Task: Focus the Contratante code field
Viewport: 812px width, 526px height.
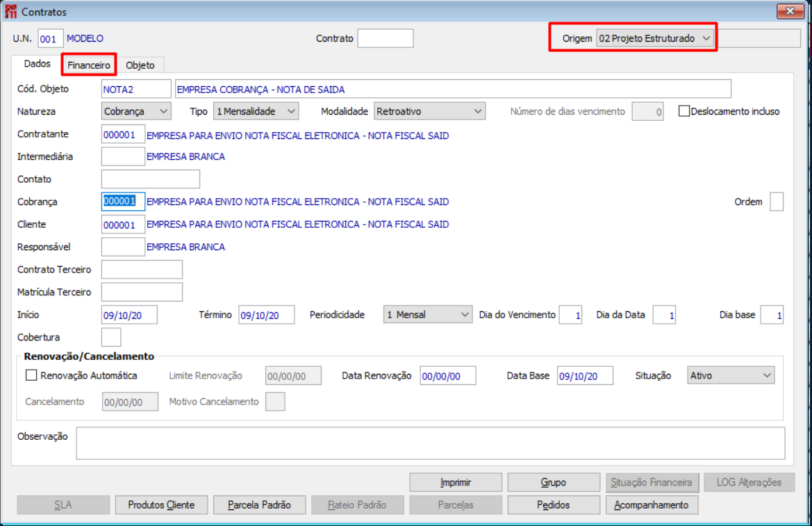Action: 123,135
